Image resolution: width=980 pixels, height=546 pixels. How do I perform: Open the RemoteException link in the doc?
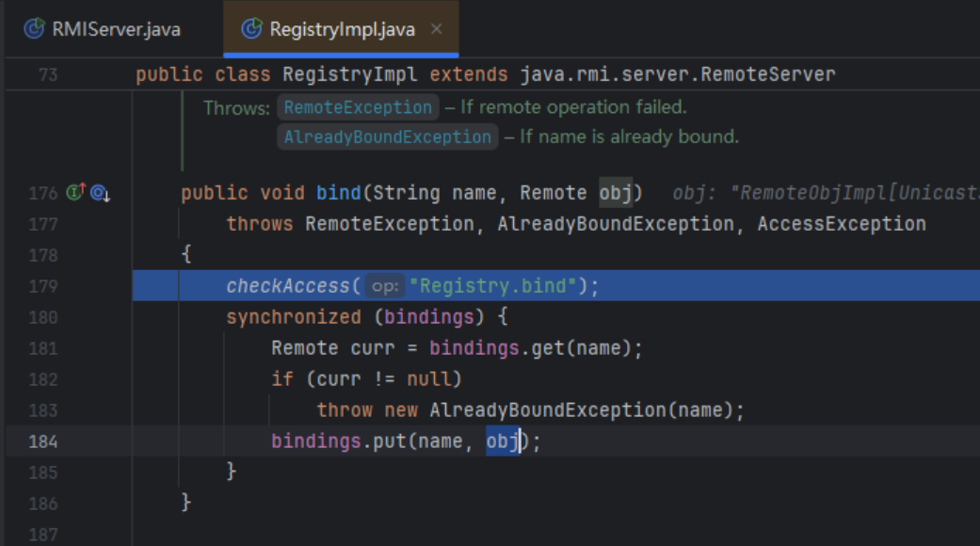pyautogui.click(x=358, y=107)
